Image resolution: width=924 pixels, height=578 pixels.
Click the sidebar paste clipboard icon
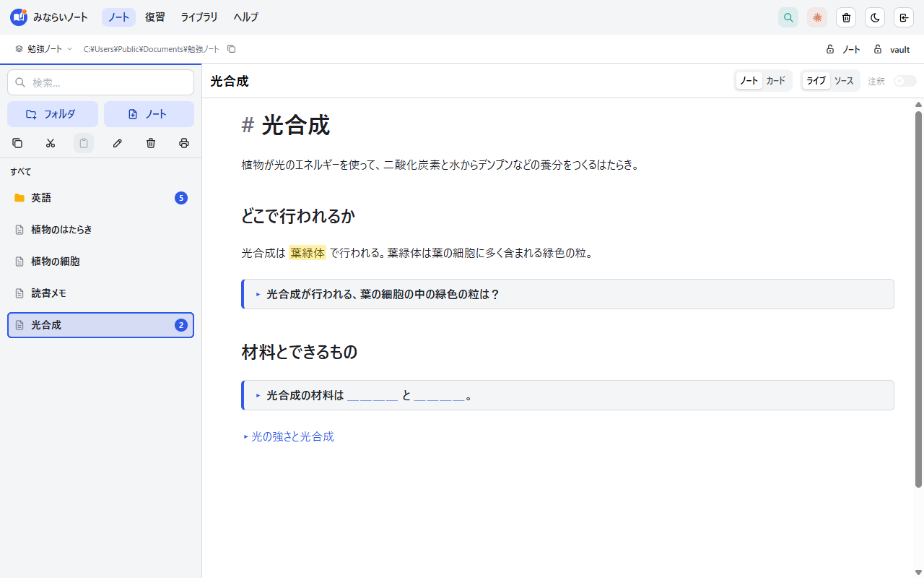point(84,143)
